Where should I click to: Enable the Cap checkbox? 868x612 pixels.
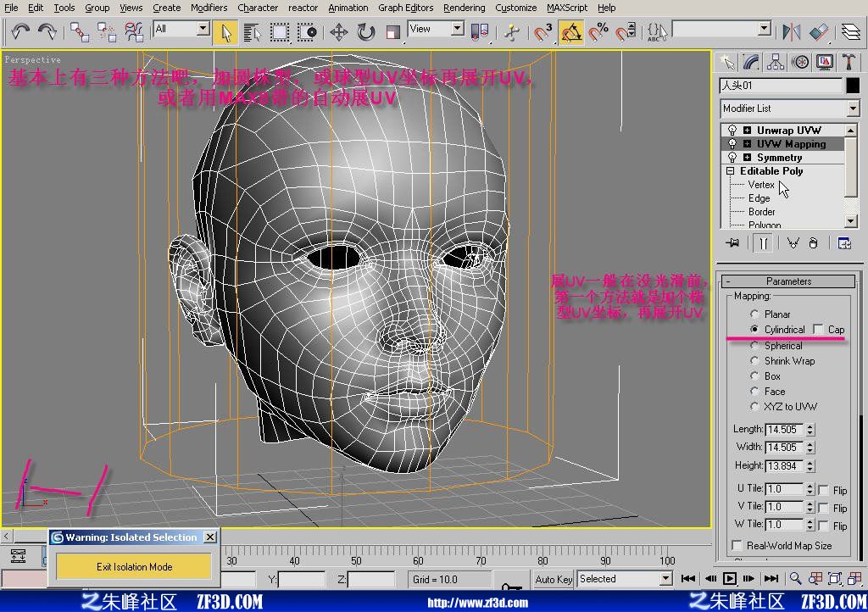tap(818, 329)
